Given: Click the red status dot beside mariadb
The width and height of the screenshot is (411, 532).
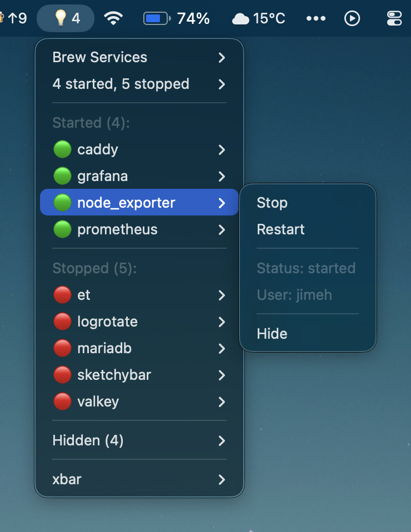Looking at the screenshot, I should pos(62,348).
